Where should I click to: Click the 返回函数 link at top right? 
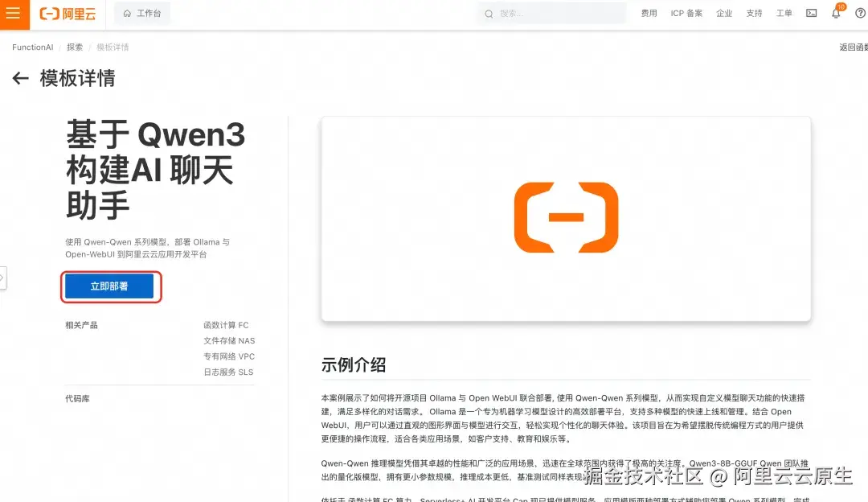click(854, 47)
